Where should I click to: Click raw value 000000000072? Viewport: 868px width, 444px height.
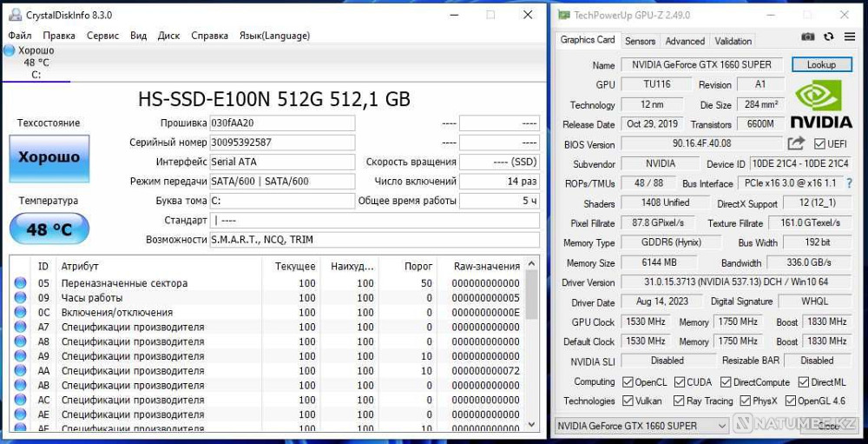(x=486, y=370)
